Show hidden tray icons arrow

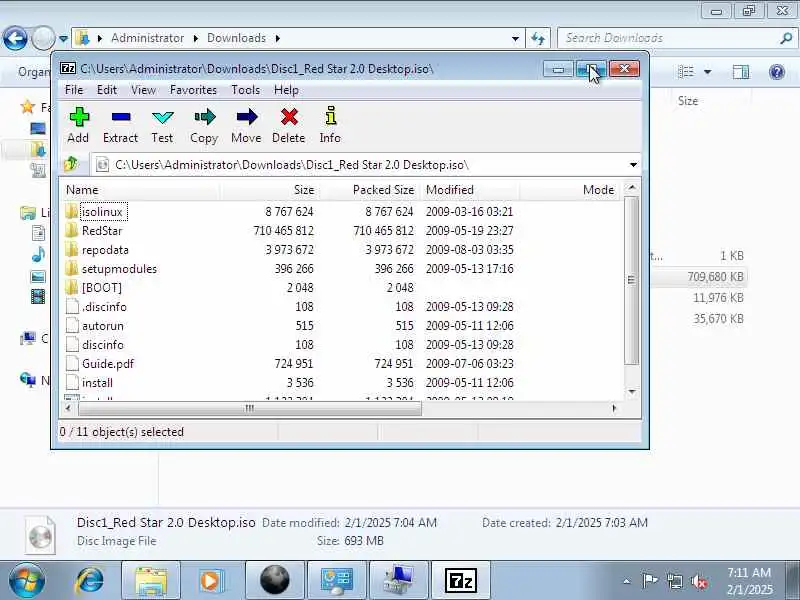click(627, 581)
